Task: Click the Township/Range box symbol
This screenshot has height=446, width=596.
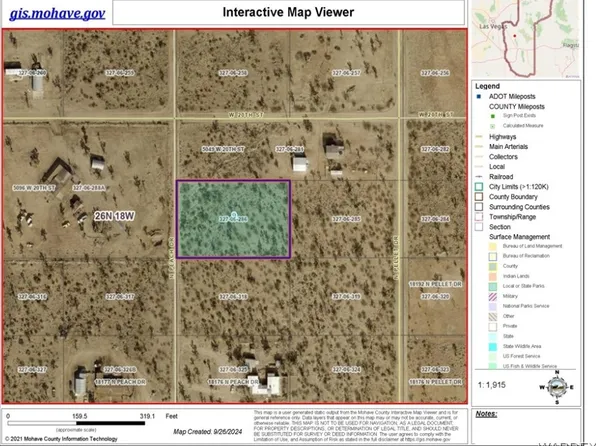Action: pyautogui.click(x=479, y=217)
